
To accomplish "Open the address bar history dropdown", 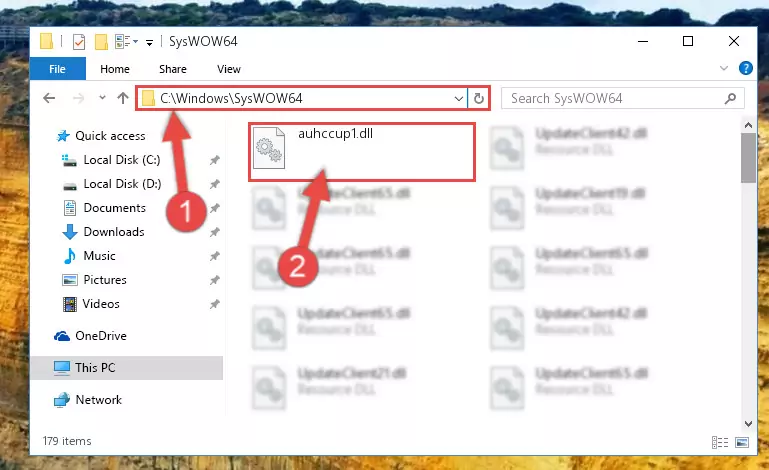I will [x=459, y=99].
